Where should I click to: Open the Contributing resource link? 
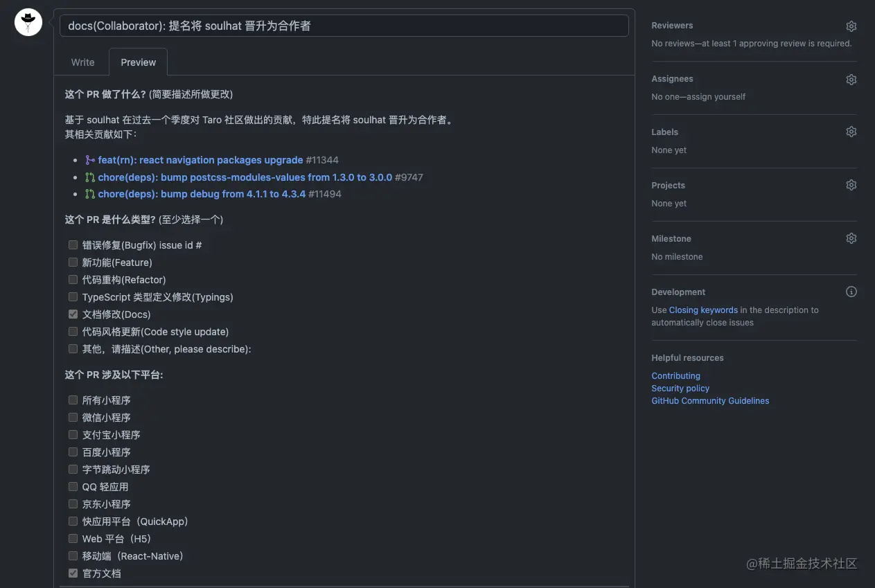[x=675, y=376]
